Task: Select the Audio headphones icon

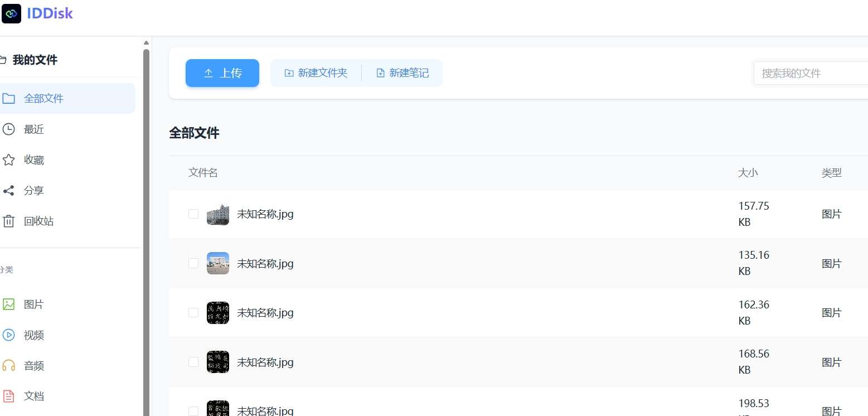Action: (8, 366)
